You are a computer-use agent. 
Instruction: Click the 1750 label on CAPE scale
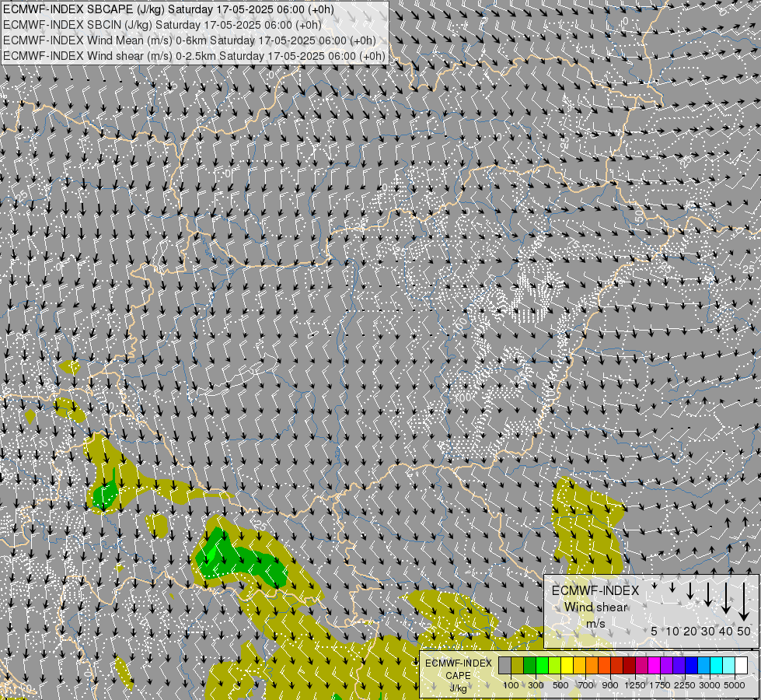point(660,685)
